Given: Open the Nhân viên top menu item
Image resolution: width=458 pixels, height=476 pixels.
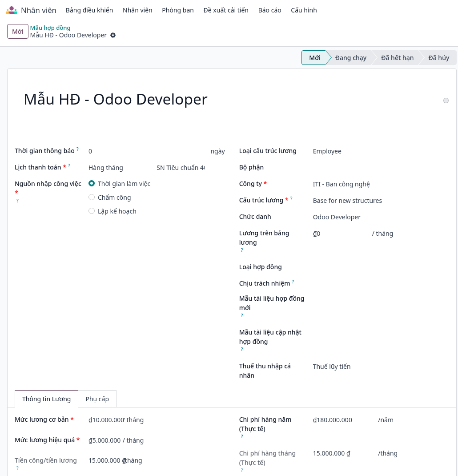Looking at the screenshot, I should [137, 10].
